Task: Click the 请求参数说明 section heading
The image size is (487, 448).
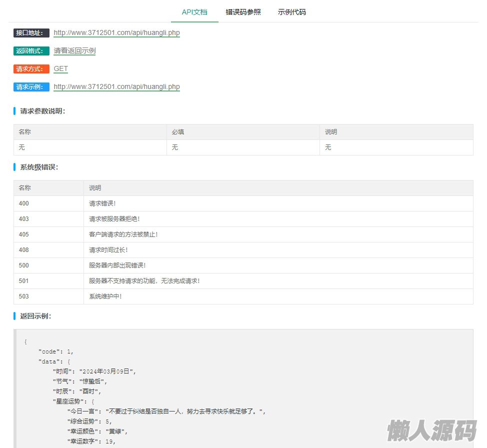Action: [42, 111]
